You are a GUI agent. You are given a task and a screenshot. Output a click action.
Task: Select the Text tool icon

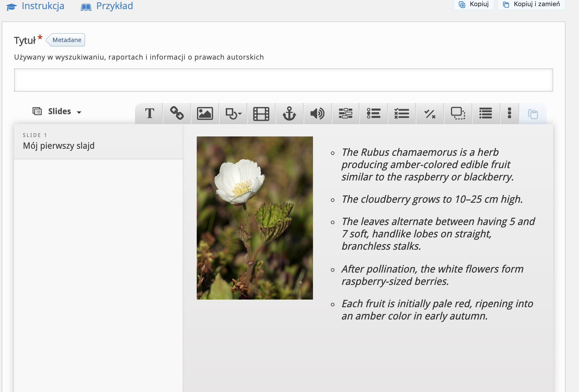point(149,113)
